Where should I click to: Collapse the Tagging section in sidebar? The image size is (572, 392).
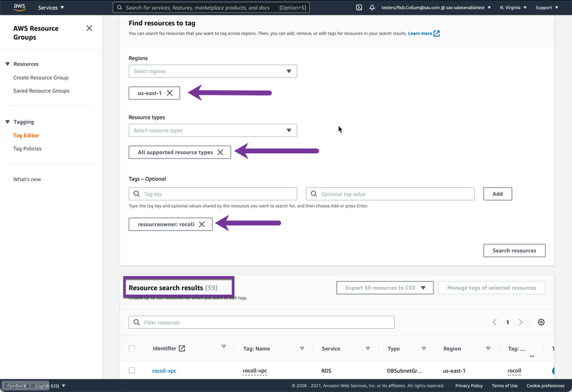(8, 122)
